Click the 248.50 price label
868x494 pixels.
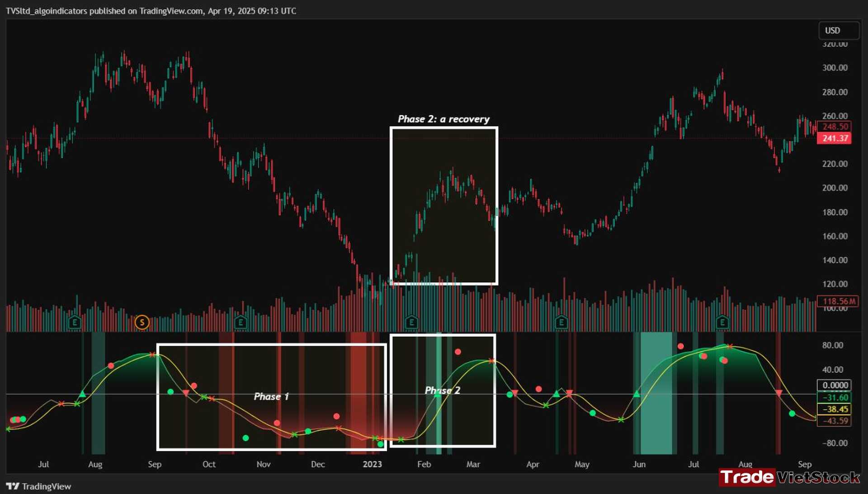coord(835,127)
